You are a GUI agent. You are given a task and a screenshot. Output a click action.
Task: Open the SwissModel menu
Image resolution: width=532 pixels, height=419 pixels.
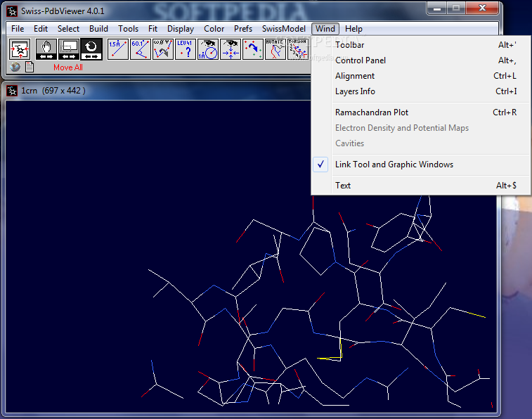[x=284, y=29]
